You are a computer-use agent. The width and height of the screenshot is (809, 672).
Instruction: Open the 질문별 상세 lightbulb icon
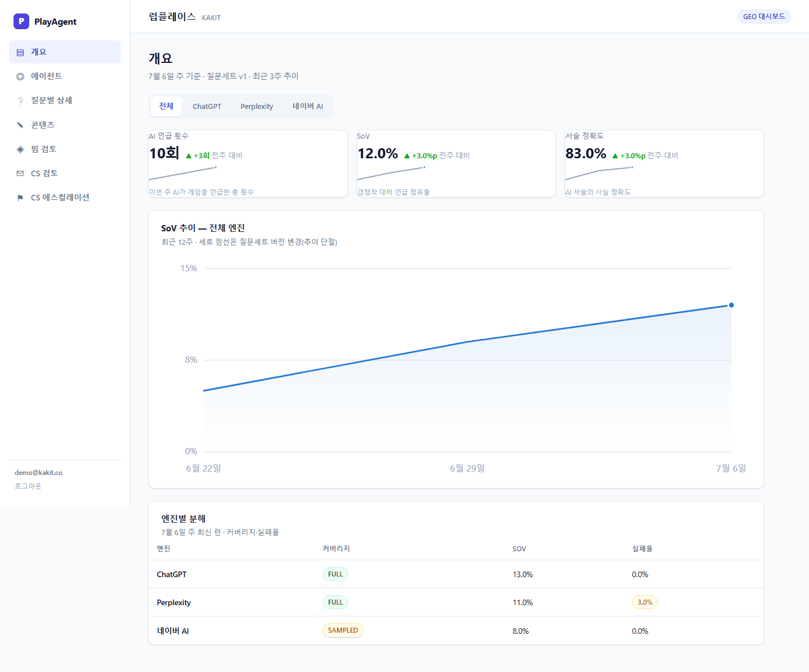click(x=20, y=100)
